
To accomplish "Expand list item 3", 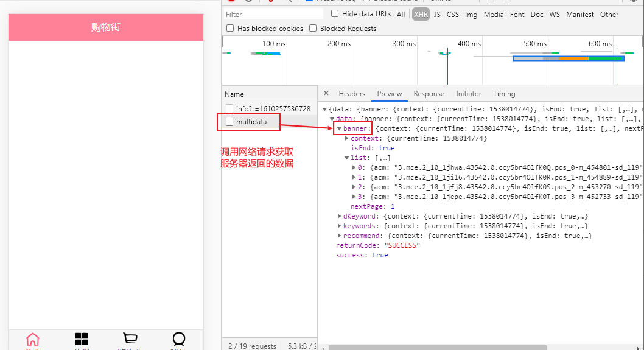I will click(x=354, y=197).
